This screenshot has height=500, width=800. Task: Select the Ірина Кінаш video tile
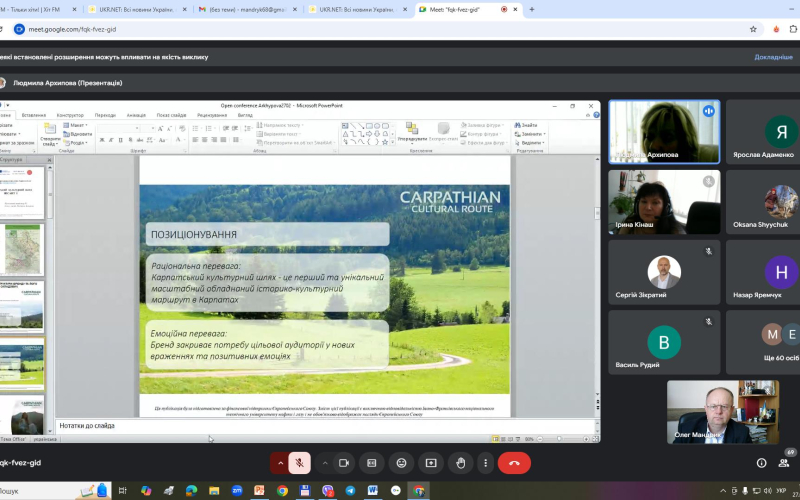pyautogui.click(x=664, y=202)
